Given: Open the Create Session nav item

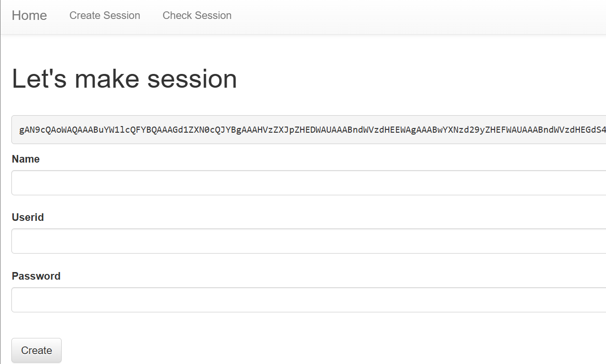Looking at the screenshot, I should 105,16.
